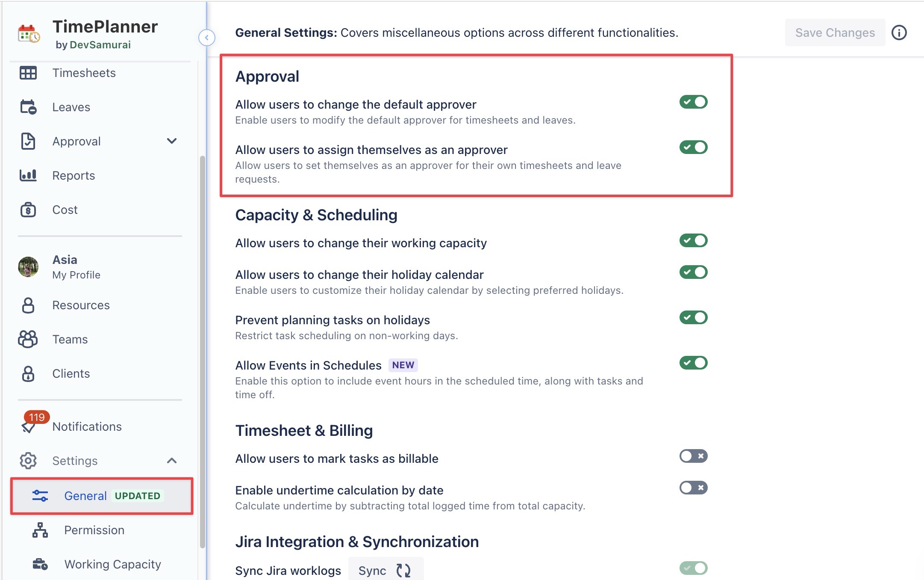The height and width of the screenshot is (580, 924).
Task: Collapse the sidebar with the arrow button
Action: point(207,38)
